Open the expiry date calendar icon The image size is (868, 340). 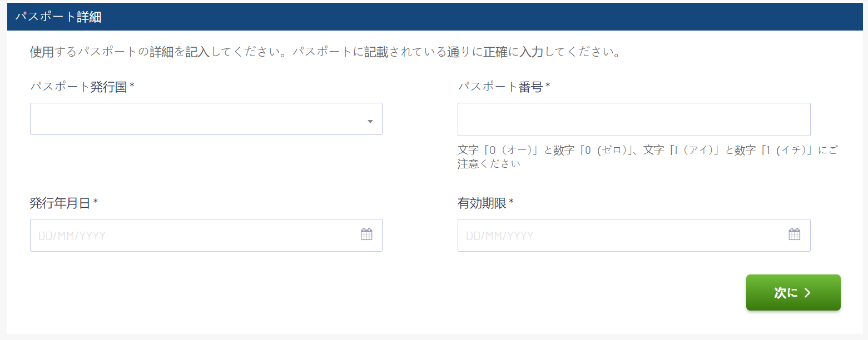tap(795, 234)
